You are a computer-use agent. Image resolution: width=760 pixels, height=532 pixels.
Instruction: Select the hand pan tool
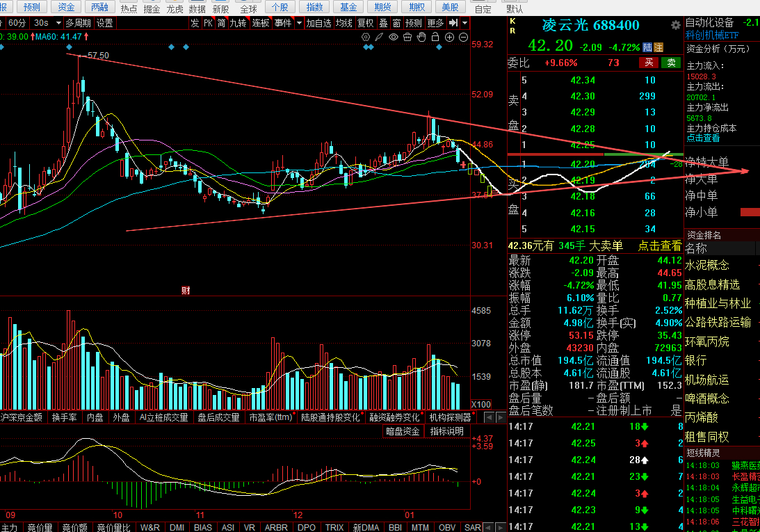click(421, 37)
